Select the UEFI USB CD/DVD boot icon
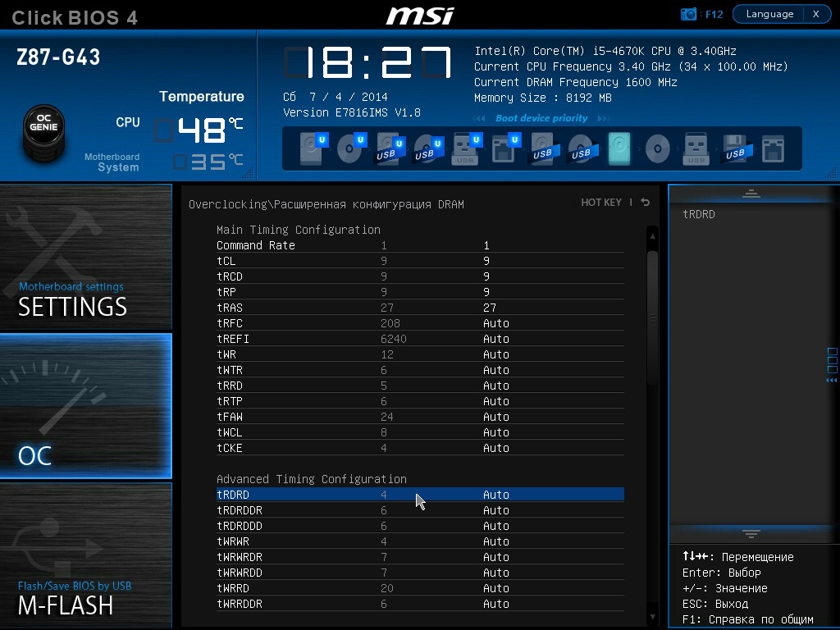Screen dimensions: 840x630 click(428, 148)
